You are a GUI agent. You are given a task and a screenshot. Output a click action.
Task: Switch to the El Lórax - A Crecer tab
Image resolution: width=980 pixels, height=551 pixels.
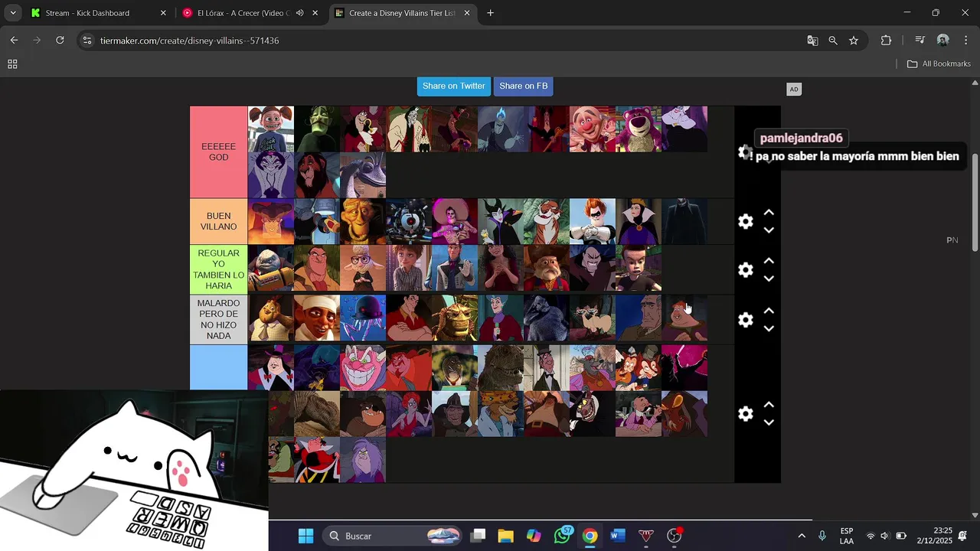243,13
